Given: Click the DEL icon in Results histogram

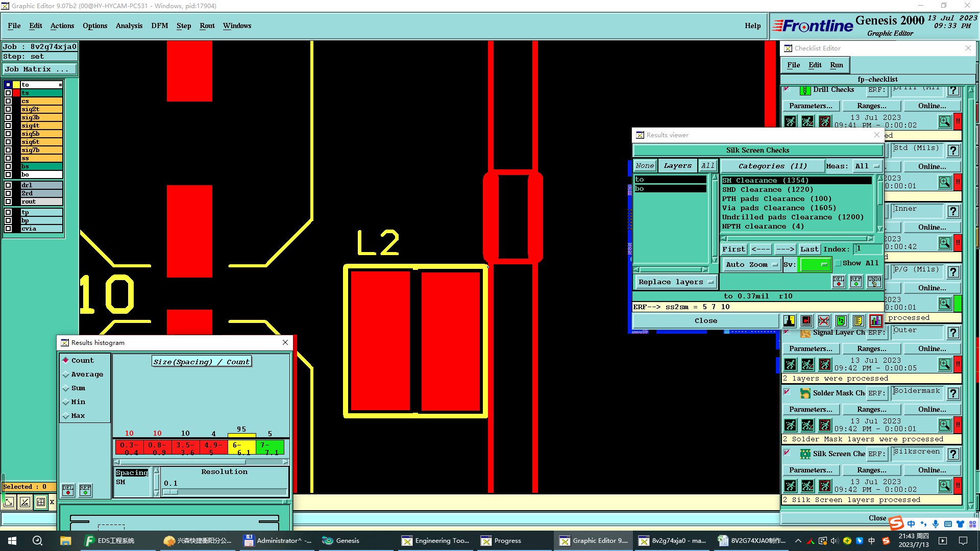Looking at the screenshot, I should pyautogui.click(x=67, y=490).
